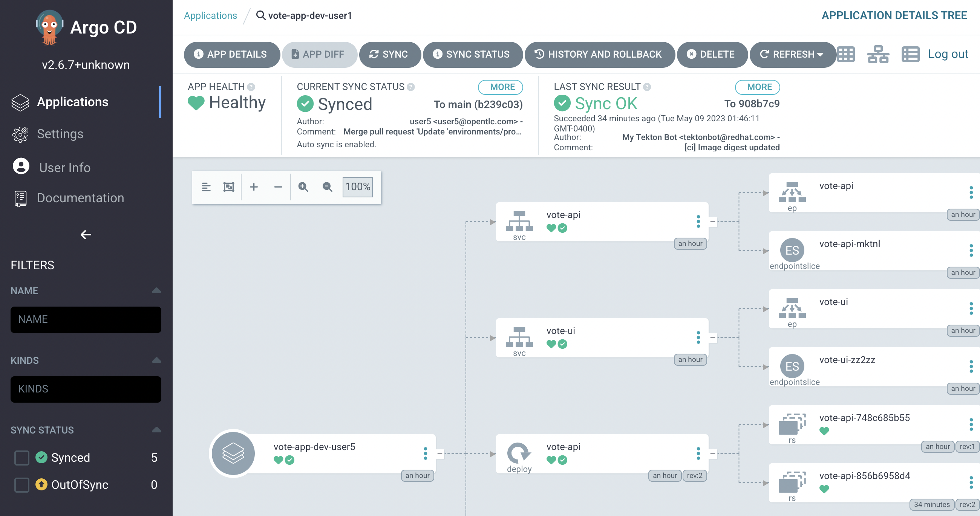Open menu for vote-ui ep node

[971, 308]
